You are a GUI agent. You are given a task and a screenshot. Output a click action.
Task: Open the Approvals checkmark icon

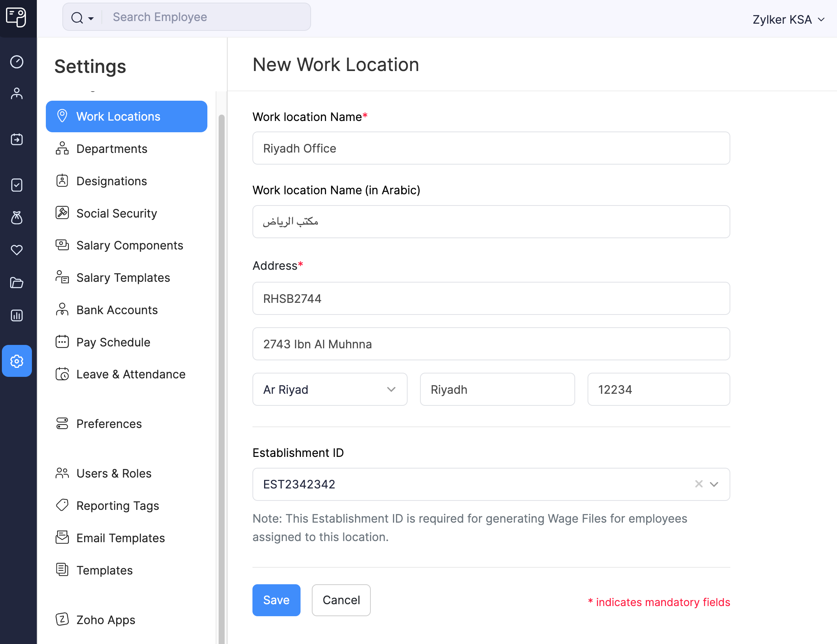pos(17,185)
